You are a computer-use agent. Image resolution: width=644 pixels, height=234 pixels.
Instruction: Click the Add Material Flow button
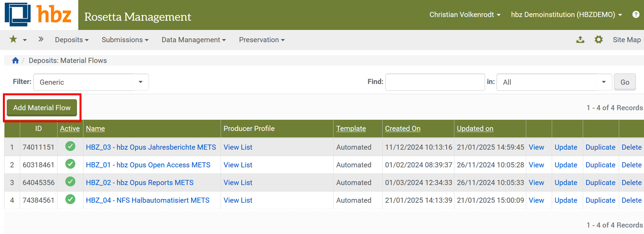click(x=42, y=108)
